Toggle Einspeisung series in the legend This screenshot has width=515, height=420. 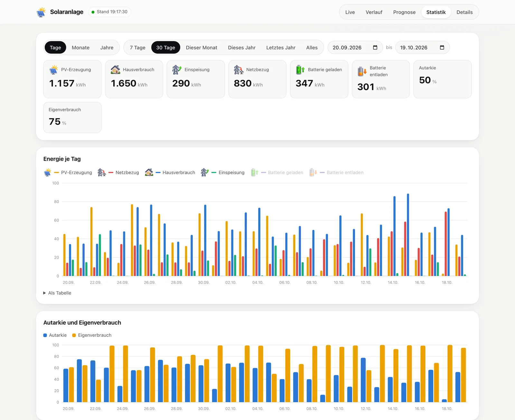click(223, 173)
